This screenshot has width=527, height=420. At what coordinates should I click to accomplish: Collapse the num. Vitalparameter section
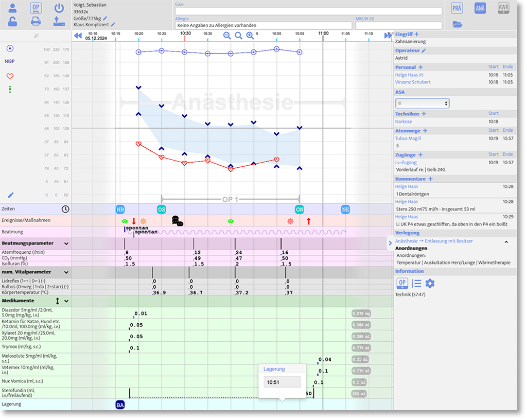[x=66, y=272]
